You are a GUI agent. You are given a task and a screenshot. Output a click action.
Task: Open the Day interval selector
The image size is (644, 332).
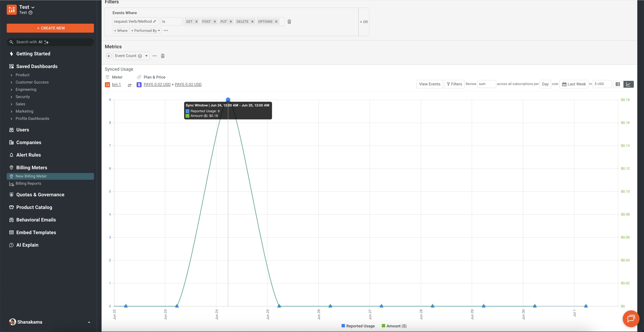pyautogui.click(x=545, y=84)
